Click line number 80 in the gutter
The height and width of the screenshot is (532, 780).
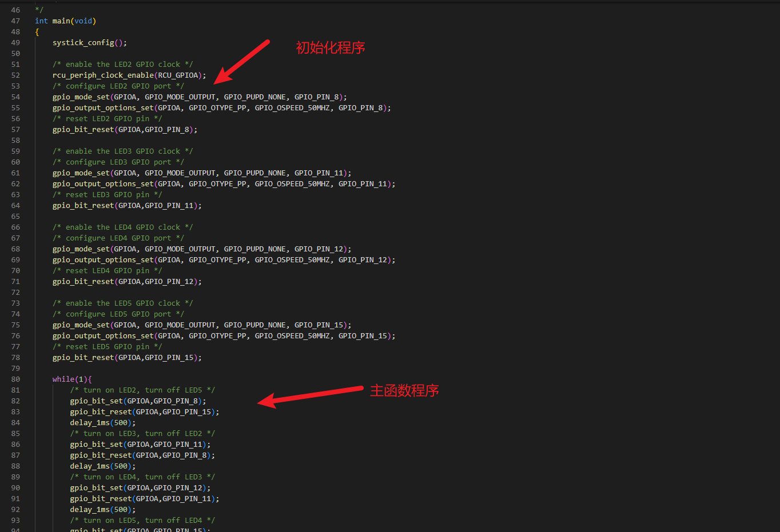click(x=15, y=379)
